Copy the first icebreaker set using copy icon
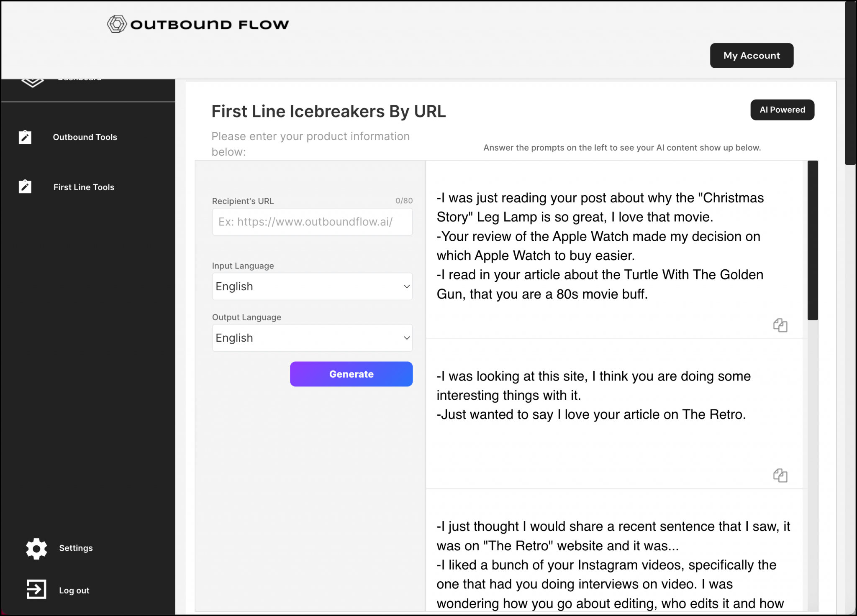This screenshot has width=857, height=616. [x=781, y=325]
